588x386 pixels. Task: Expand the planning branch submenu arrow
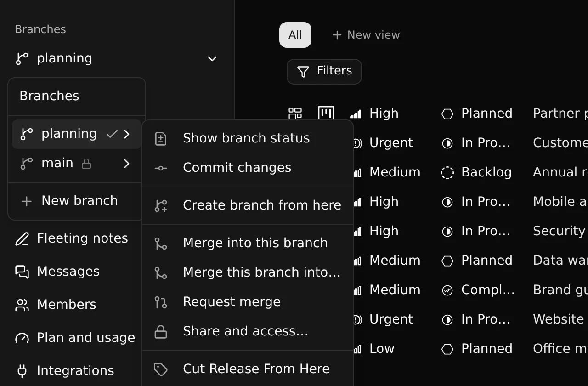pos(127,134)
